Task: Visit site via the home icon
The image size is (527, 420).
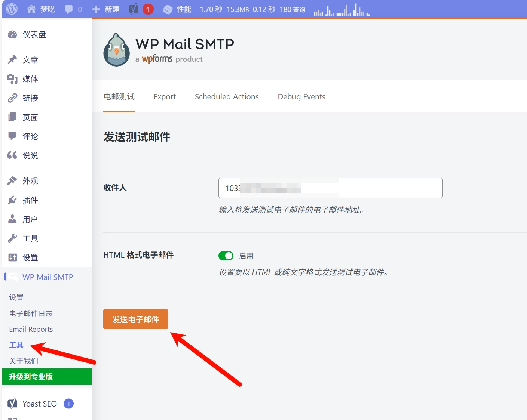Action: [x=31, y=9]
